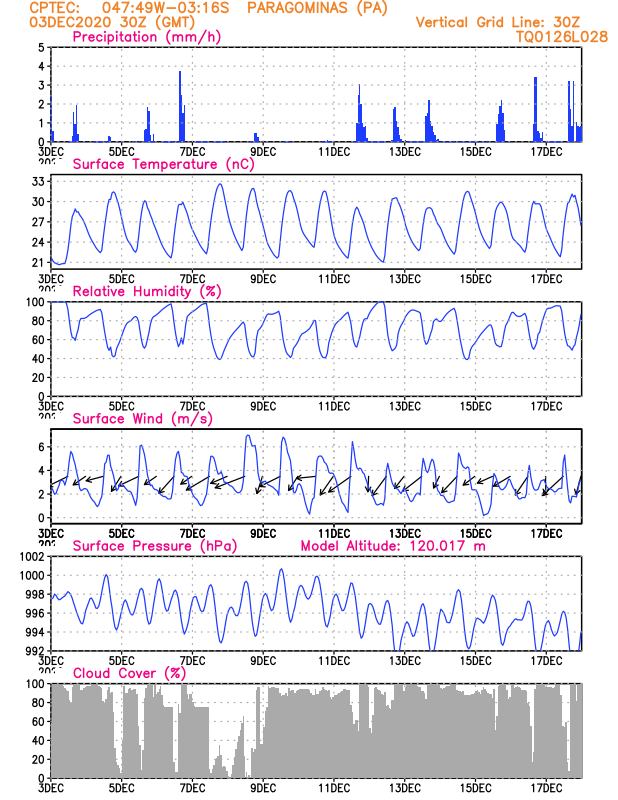
Task: Click the 9DEC label under precipitation chart
Action: (x=263, y=152)
